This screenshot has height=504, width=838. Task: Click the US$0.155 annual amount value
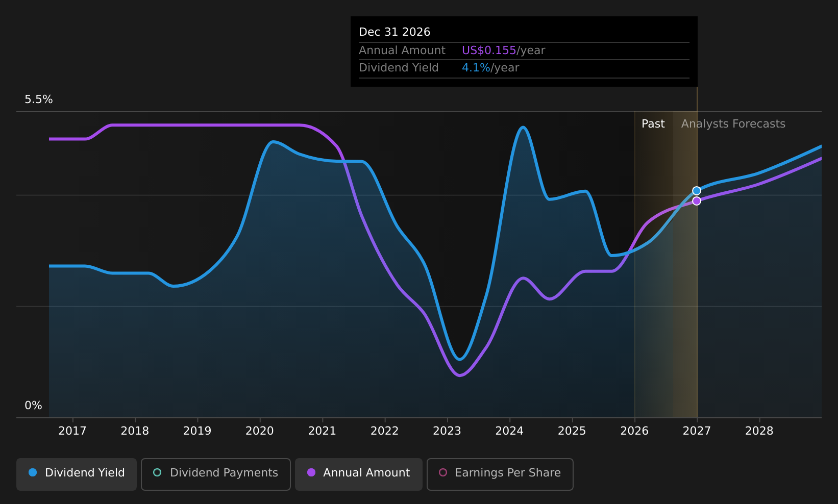[489, 51]
